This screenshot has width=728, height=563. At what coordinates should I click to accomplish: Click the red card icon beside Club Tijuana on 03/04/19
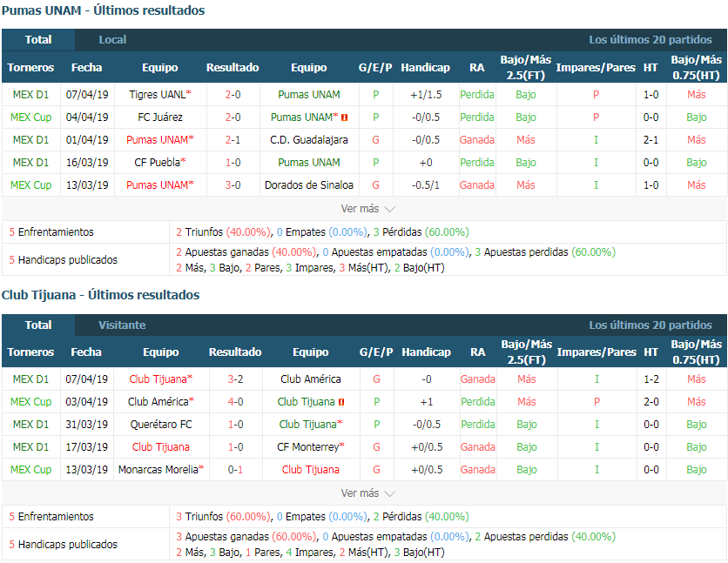coord(341,402)
